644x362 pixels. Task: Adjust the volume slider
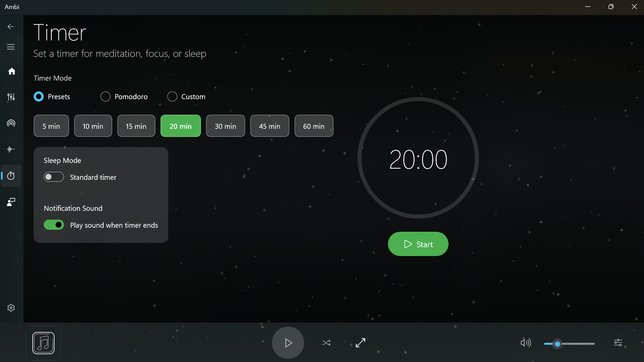tap(557, 344)
